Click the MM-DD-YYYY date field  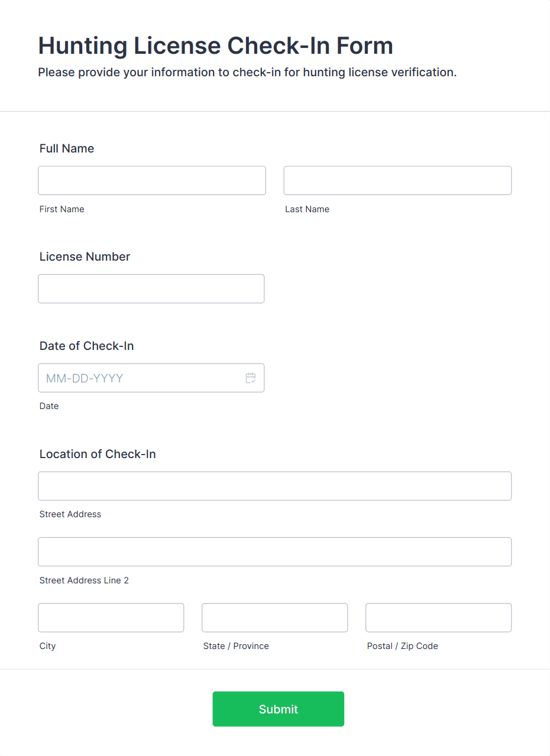[x=151, y=378]
